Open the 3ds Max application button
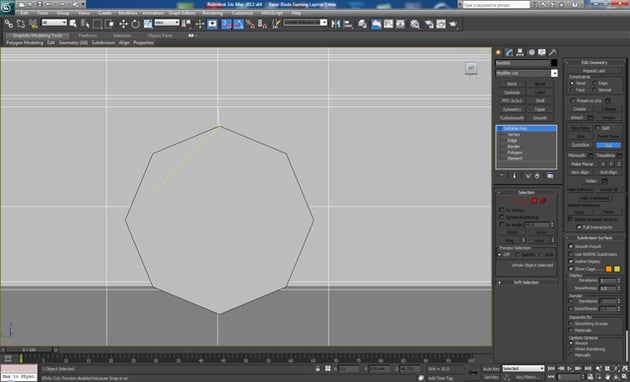The height and width of the screenshot is (382, 630). coord(7,7)
